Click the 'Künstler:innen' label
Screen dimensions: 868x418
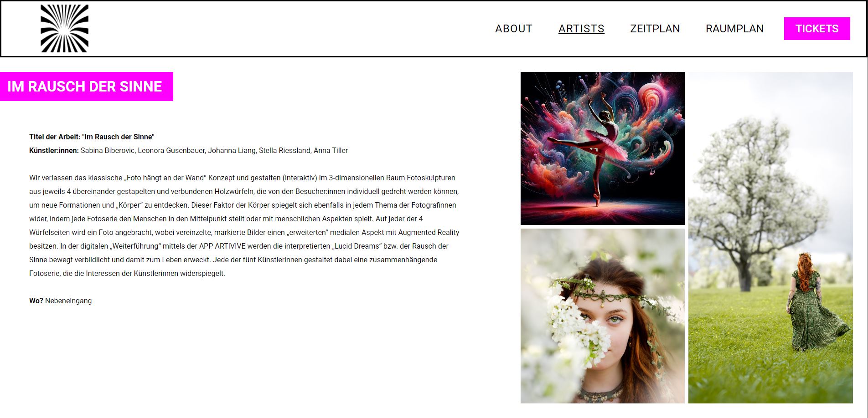[54, 150]
